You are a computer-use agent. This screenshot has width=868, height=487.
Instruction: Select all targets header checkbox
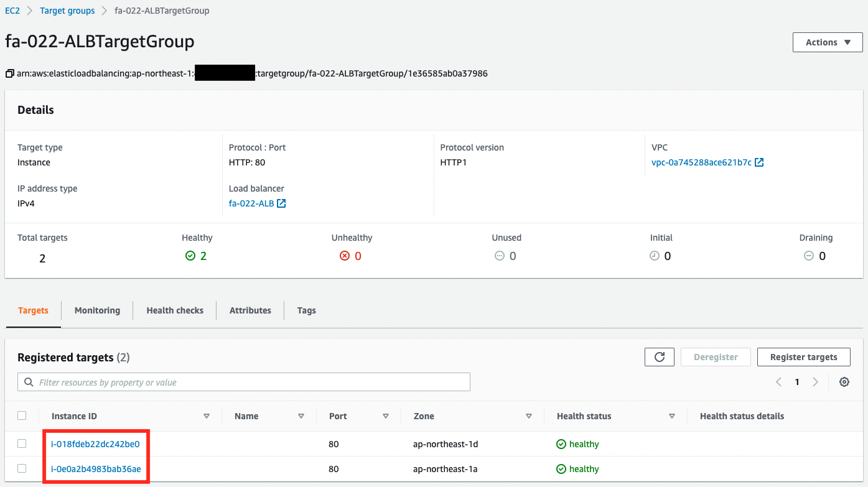22,415
